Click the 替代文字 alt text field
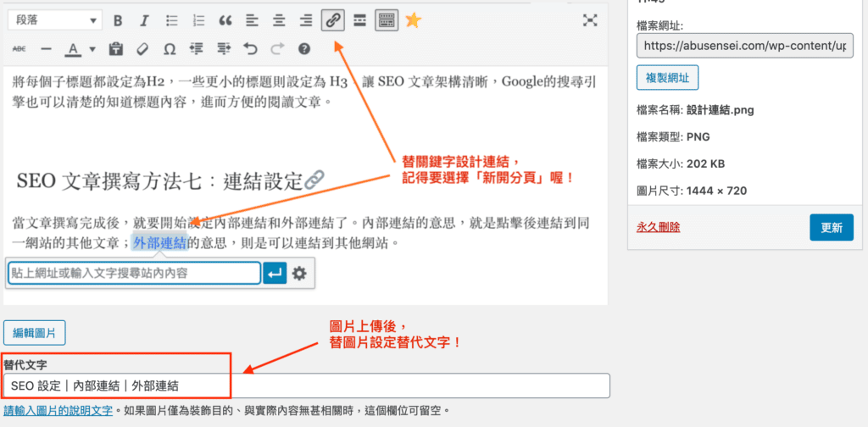 (305, 385)
